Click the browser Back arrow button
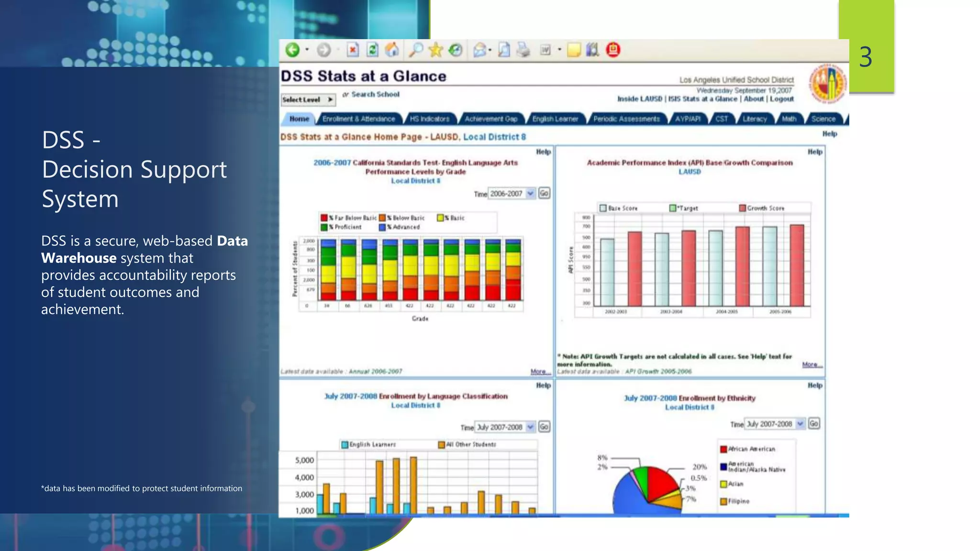Image resolution: width=980 pixels, height=551 pixels. [x=292, y=50]
